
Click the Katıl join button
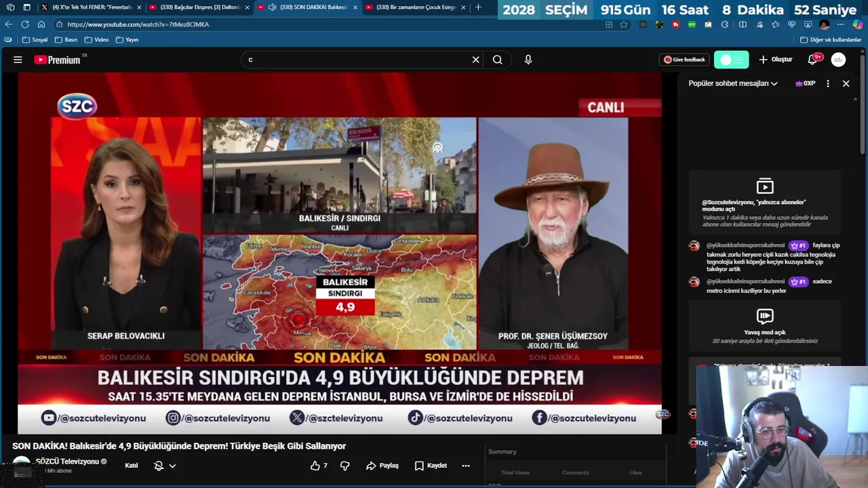click(x=132, y=466)
